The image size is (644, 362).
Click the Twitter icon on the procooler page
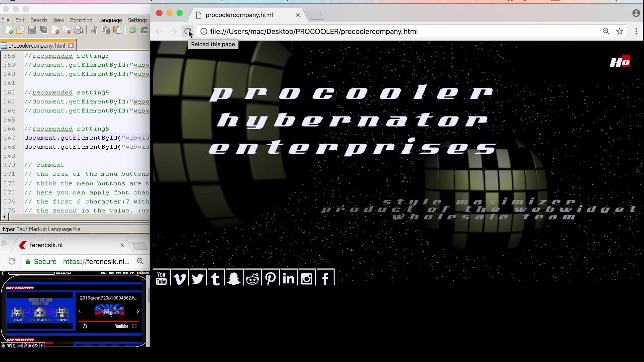(x=198, y=278)
